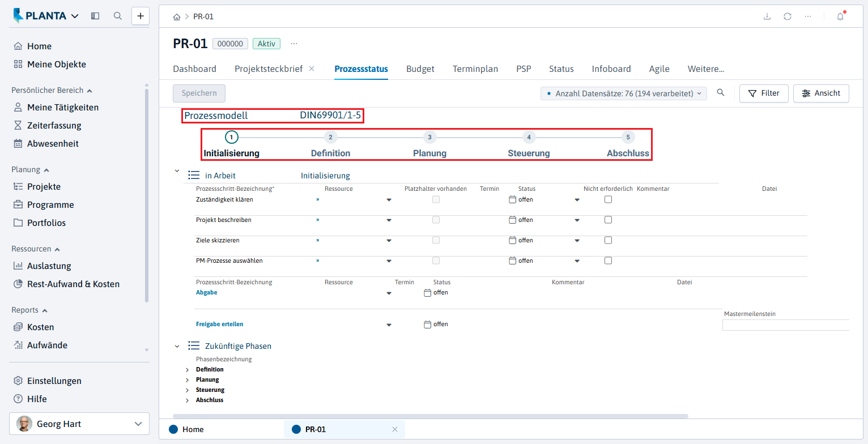Tick Nicht erforderlich for Projekt beschreiben

point(608,220)
